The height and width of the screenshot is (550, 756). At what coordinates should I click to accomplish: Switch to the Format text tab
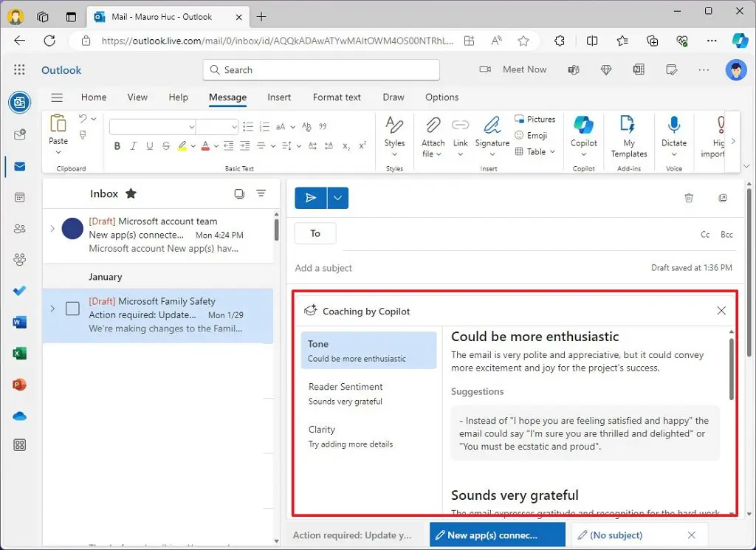click(x=337, y=97)
